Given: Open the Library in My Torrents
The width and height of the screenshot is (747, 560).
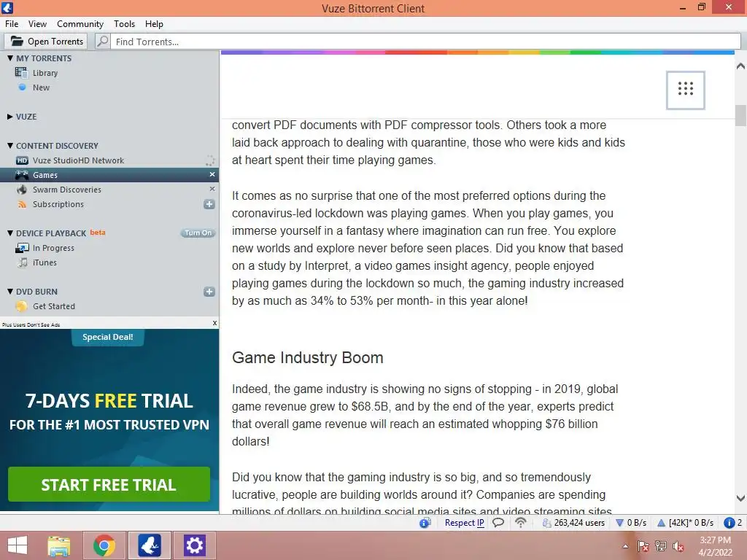Looking at the screenshot, I should point(45,73).
